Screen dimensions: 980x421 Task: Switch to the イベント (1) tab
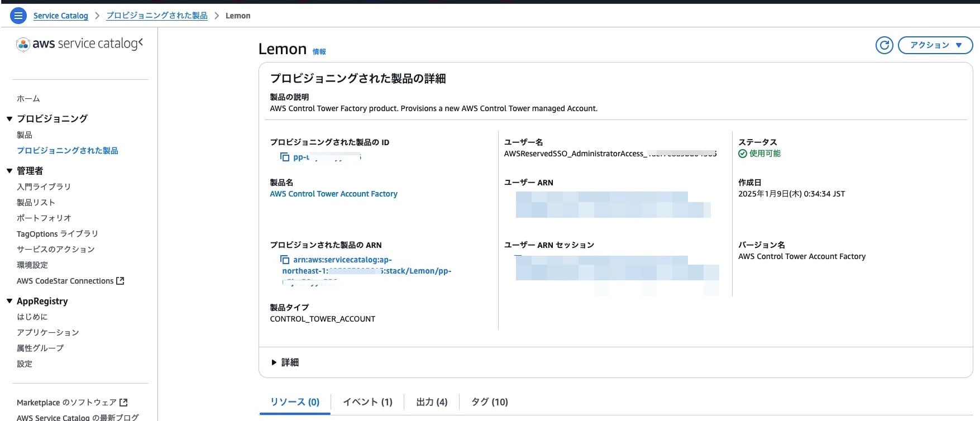[367, 402]
